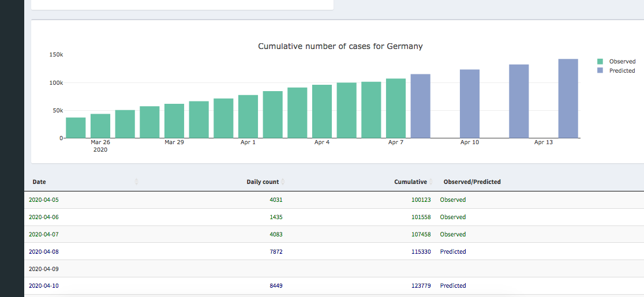Click the predicted bar above Apr 10
The width and height of the screenshot is (644, 297).
coord(470,104)
